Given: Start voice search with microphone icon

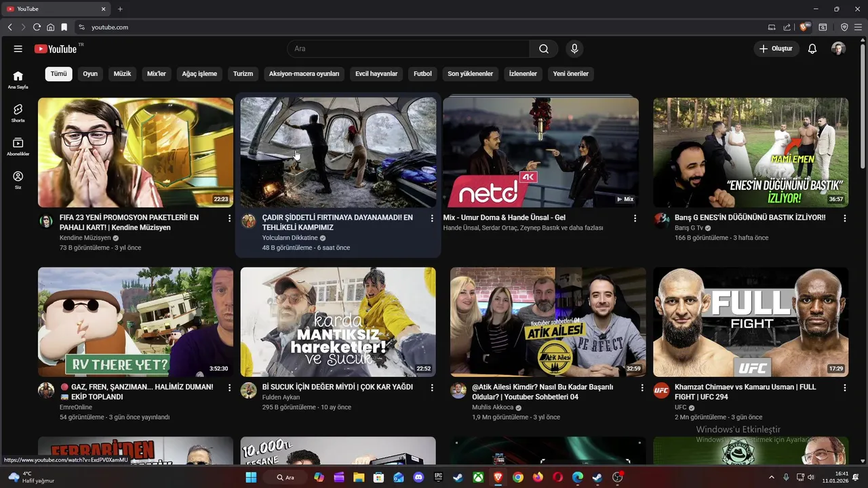Looking at the screenshot, I should click(574, 49).
